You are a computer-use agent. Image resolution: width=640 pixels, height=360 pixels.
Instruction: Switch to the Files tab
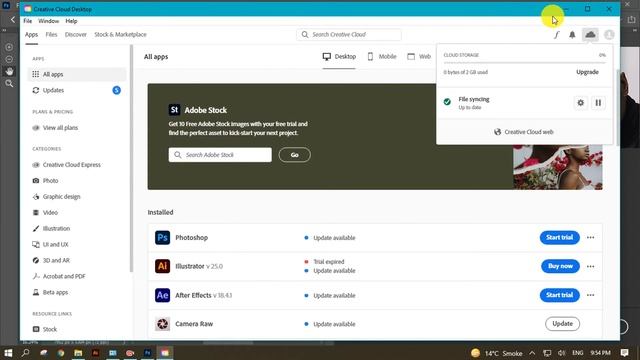click(51, 35)
